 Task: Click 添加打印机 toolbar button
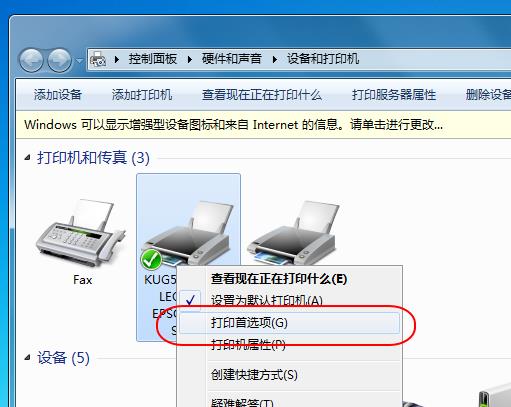point(142,95)
